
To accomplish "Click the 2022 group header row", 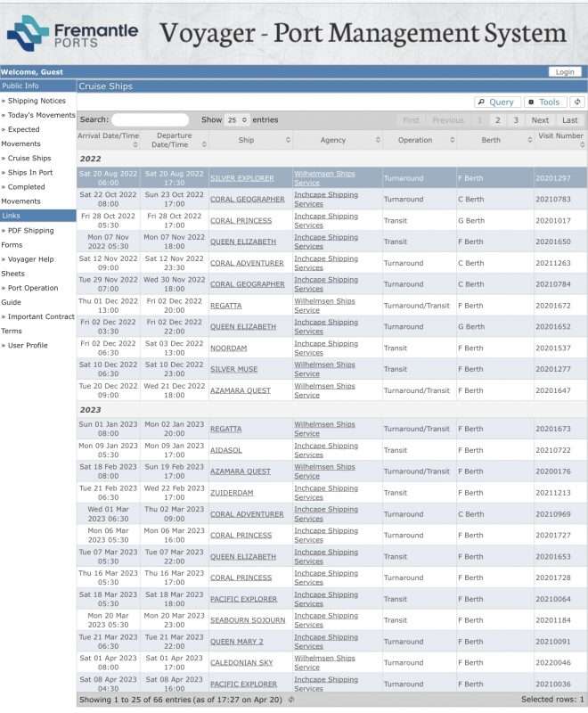I will click(331, 159).
